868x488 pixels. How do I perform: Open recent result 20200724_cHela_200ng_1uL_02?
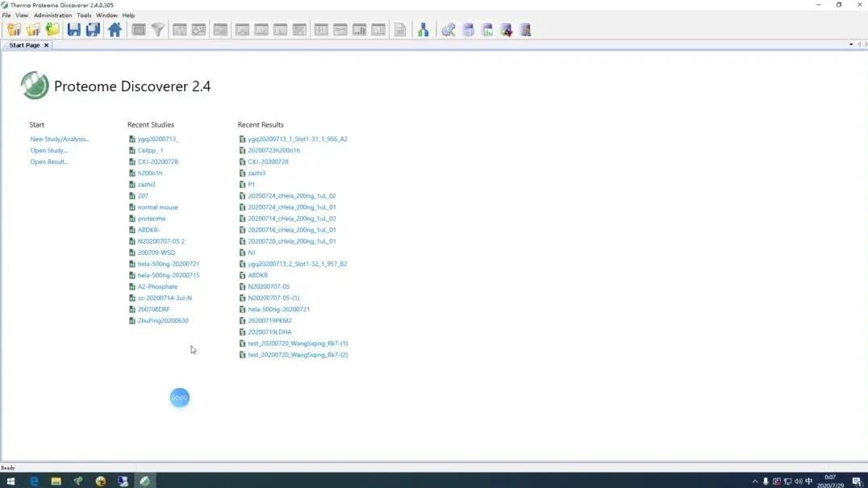pyautogui.click(x=292, y=196)
